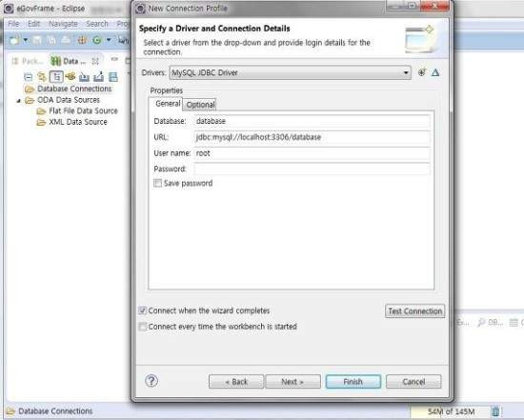Screen dimensions: 524x420
Task: Click the yellow link arrows icon in Data Source Explorer
Action: (x=42, y=77)
